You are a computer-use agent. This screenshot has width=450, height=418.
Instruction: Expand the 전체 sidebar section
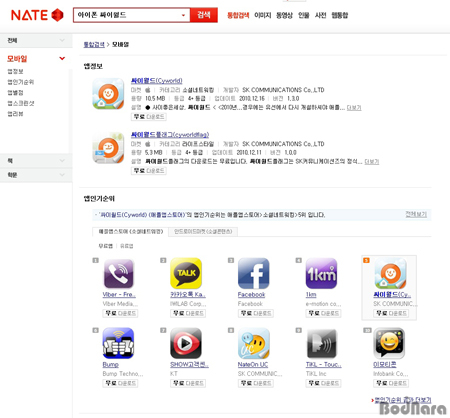pyautogui.click(x=36, y=40)
